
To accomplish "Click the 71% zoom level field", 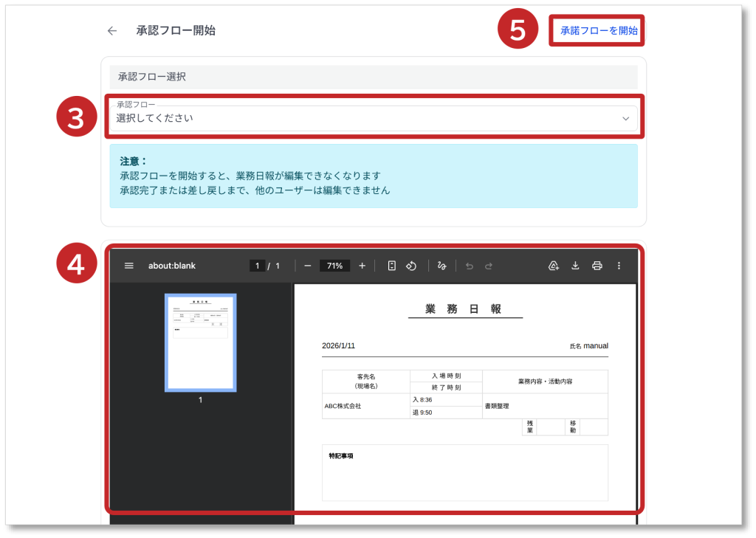I will [334, 266].
